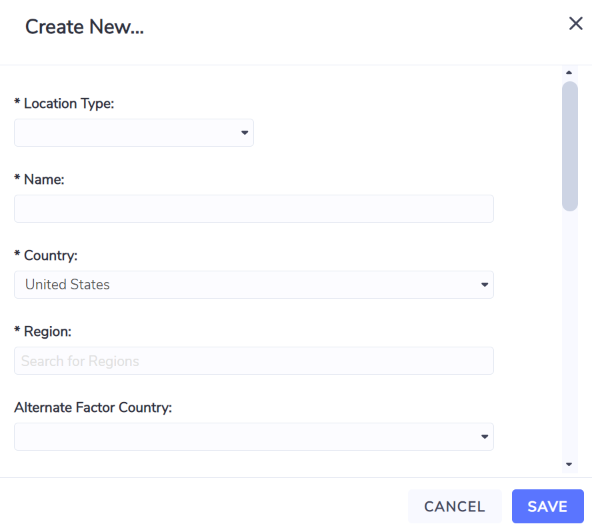Click the Country dropdown caret icon

(484, 285)
